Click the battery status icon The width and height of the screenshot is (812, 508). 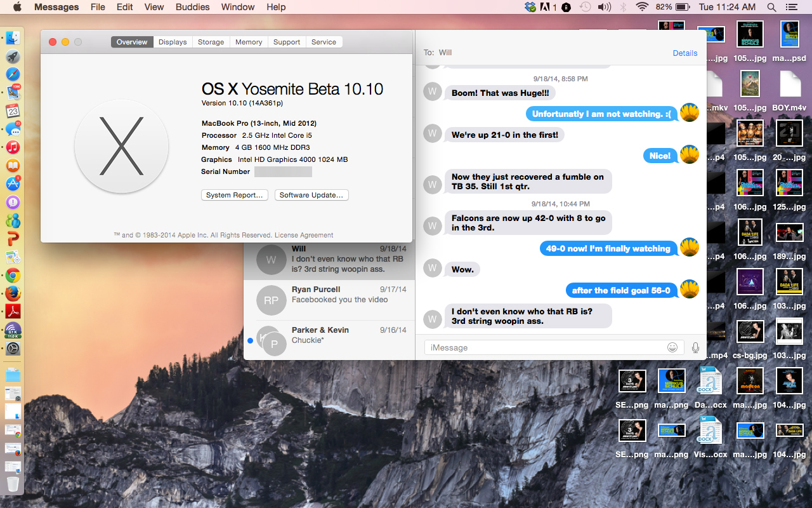point(683,7)
